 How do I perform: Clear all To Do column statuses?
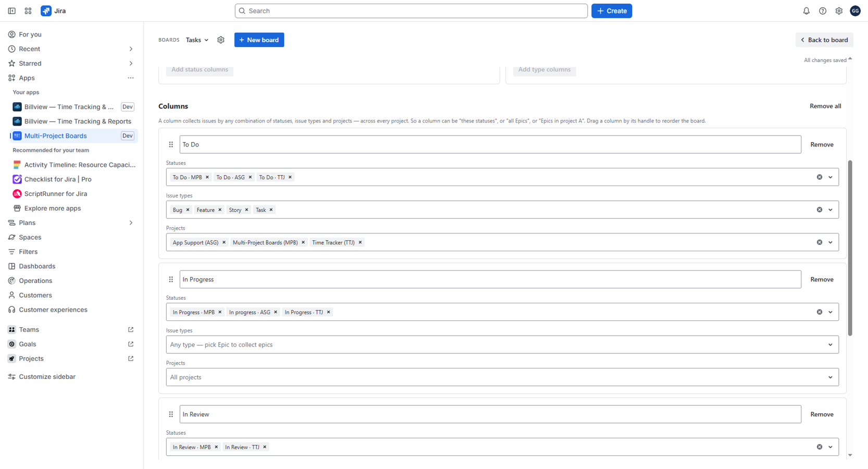819,177
